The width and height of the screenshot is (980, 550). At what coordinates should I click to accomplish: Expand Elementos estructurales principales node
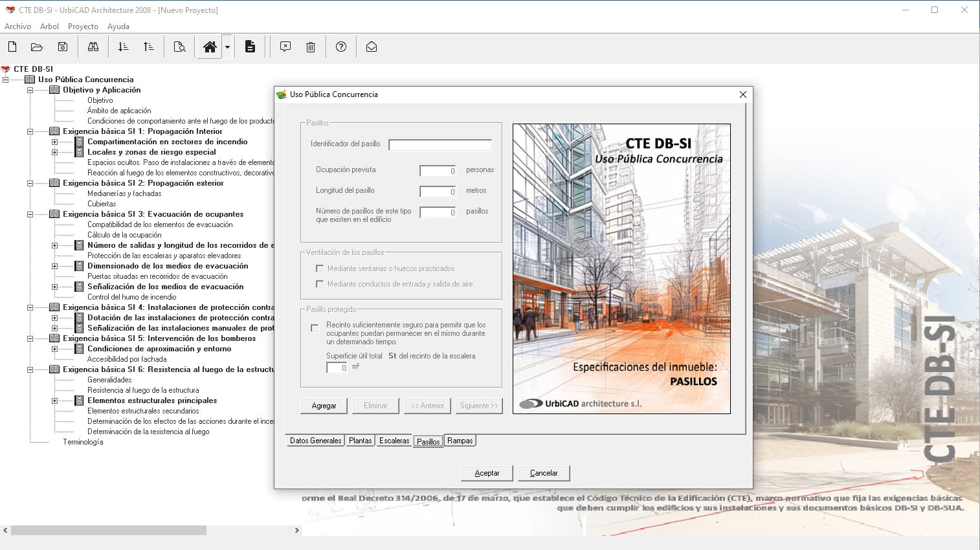[54, 401]
